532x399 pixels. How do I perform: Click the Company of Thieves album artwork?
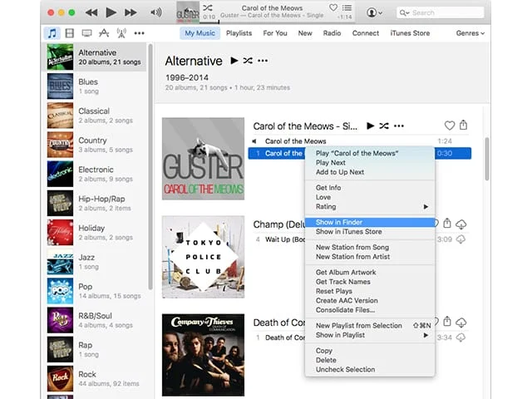(203, 355)
